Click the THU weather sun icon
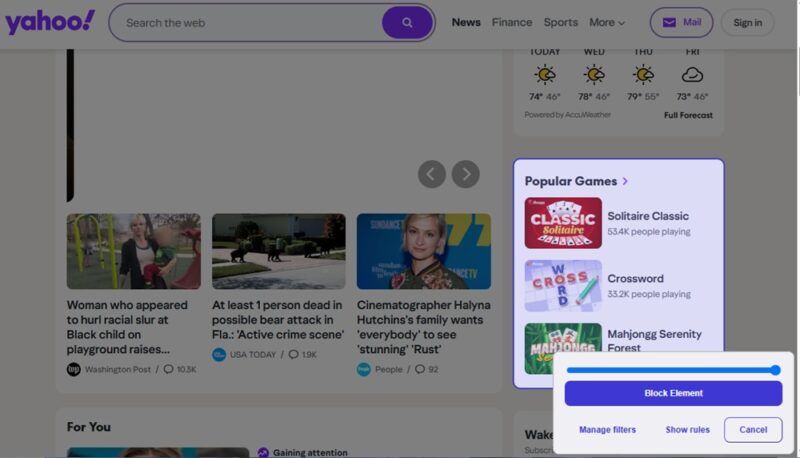800x458 pixels. tap(643, 74)
